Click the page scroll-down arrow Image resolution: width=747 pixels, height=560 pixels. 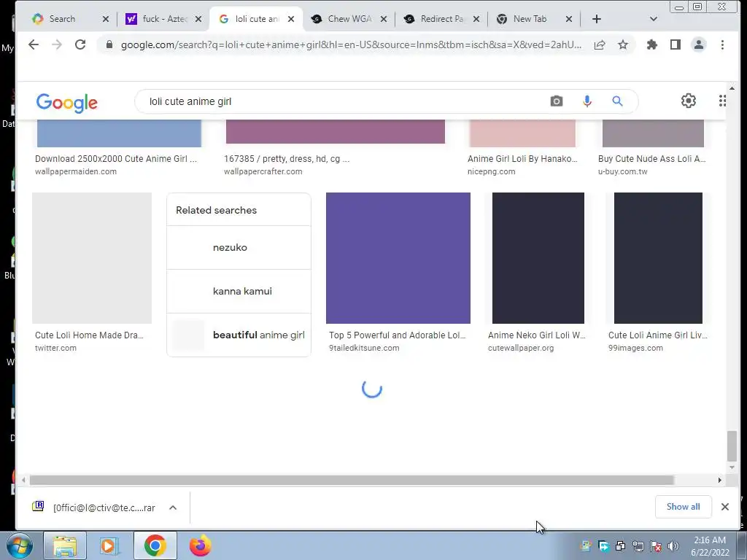(x=732, y=468)
